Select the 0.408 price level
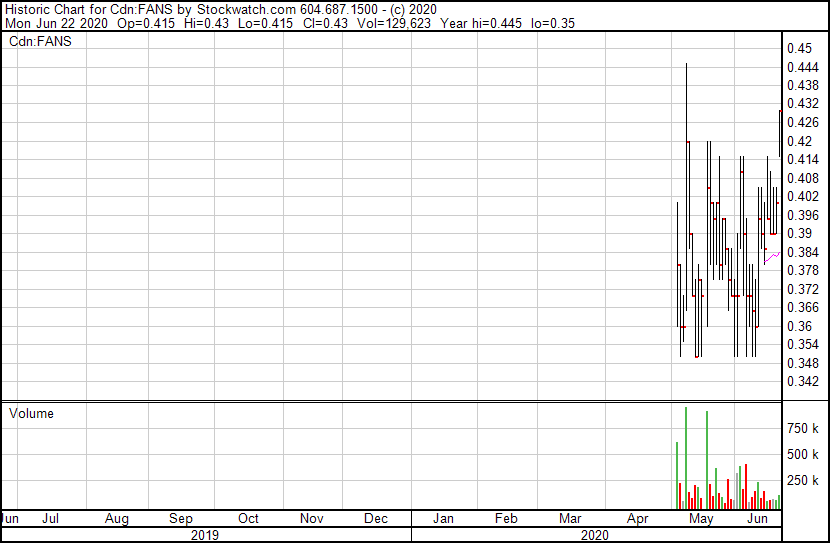The image size is (830, 543). (803, 178)
